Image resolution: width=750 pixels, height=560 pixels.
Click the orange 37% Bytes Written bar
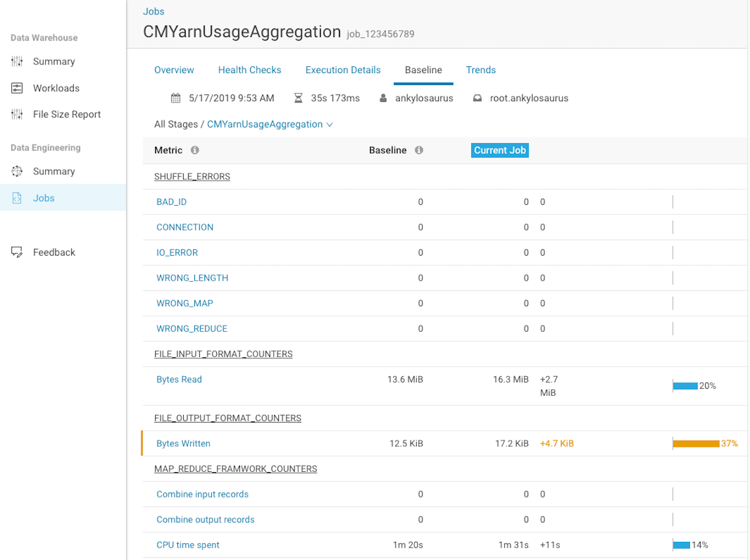coord(696,443)
